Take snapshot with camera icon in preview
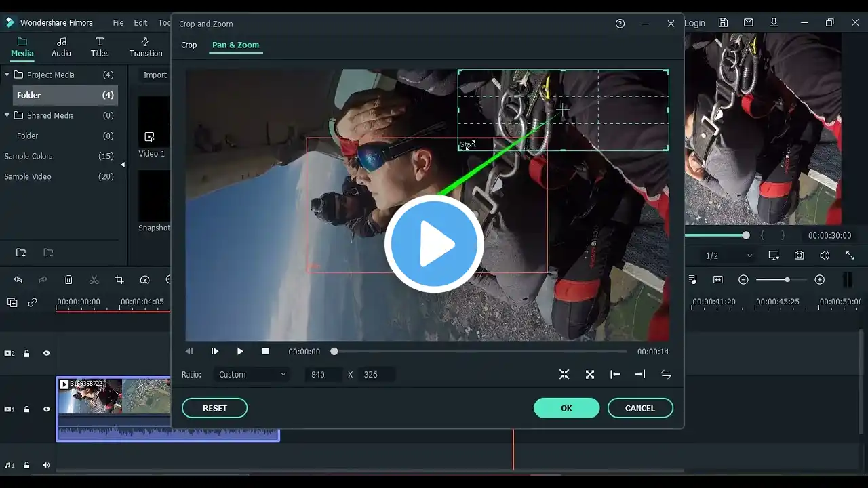This screenshot has height=488, width=868. [x=800, y=256]
